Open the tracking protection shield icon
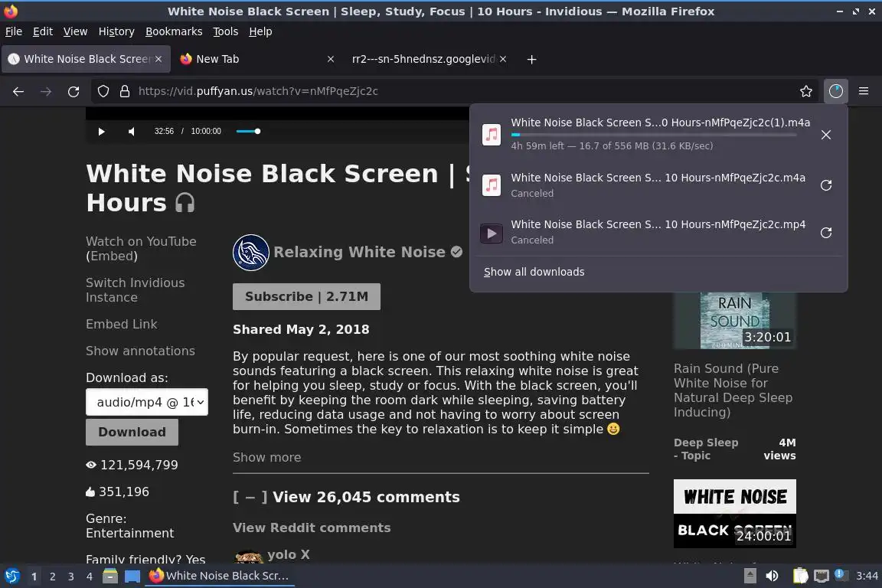 [x=103, y=91]
